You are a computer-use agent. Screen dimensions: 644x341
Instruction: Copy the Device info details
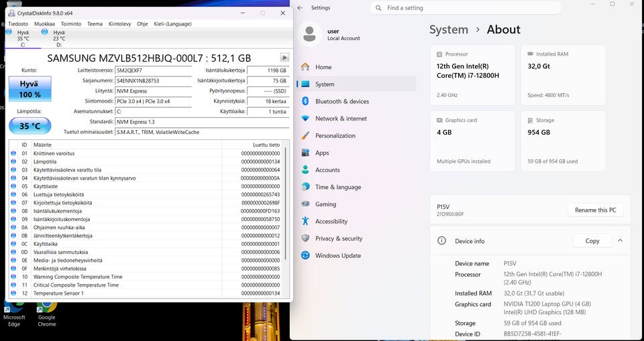point(592,241)
